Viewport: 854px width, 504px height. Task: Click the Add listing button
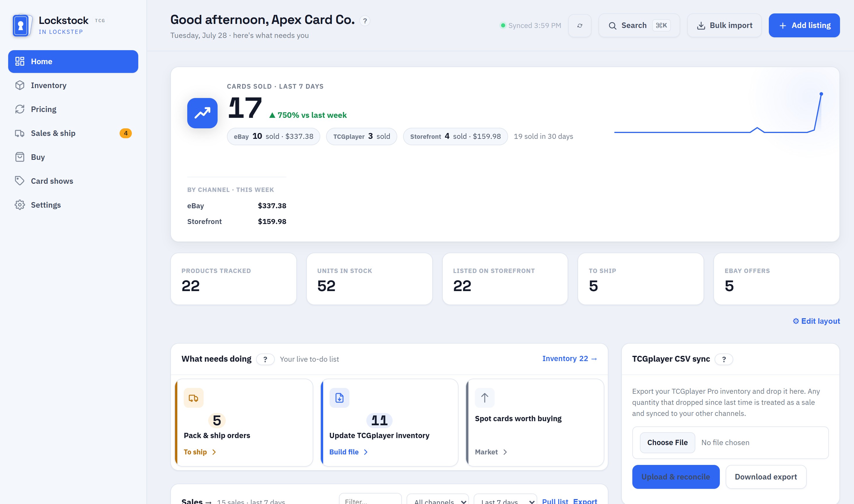[x=804, y=25]
